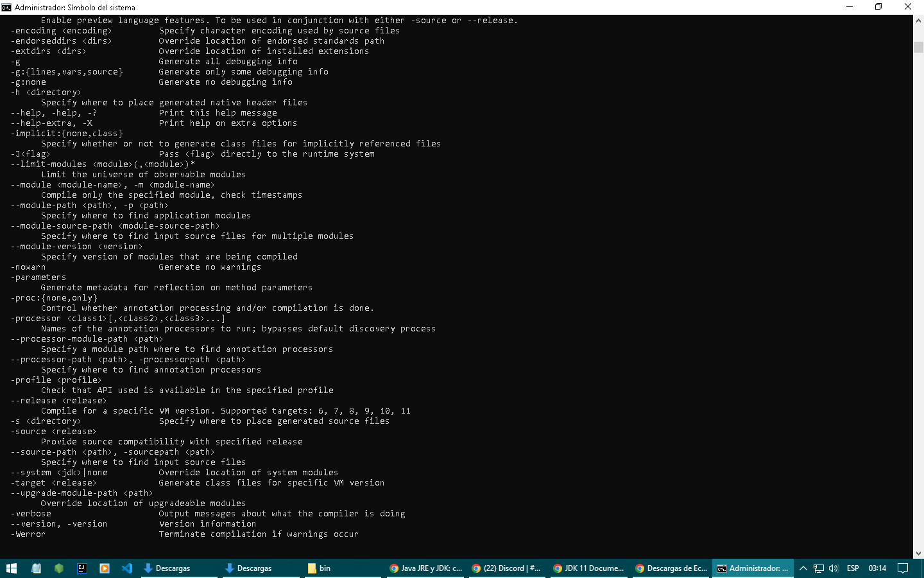The image size is (924, 578).
Task: Click the '-parameters' option text
Action: coord(38,277)
